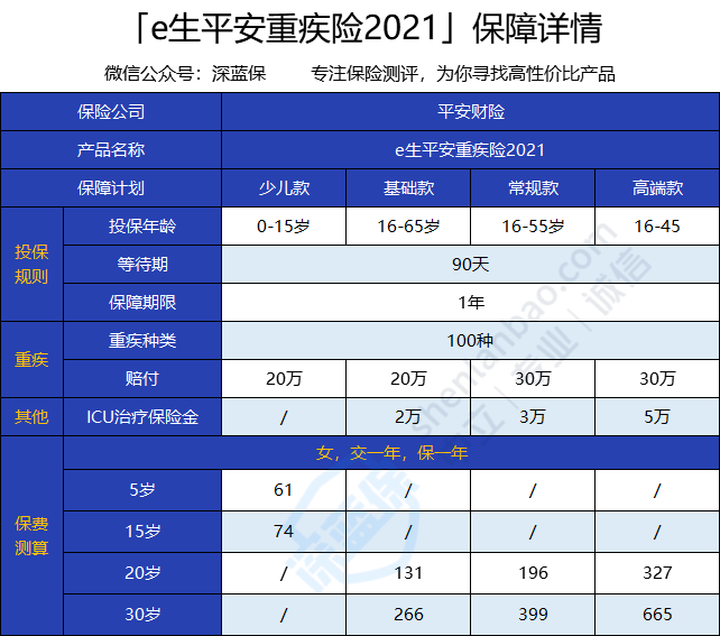Click the subtitle text 微信公众号：深蓝保
720x636 pixels.
pos(185,73)
